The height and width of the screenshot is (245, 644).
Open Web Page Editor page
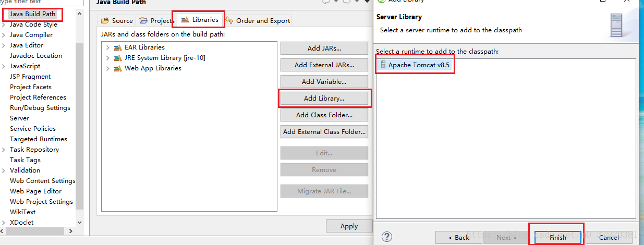[36, 191]
